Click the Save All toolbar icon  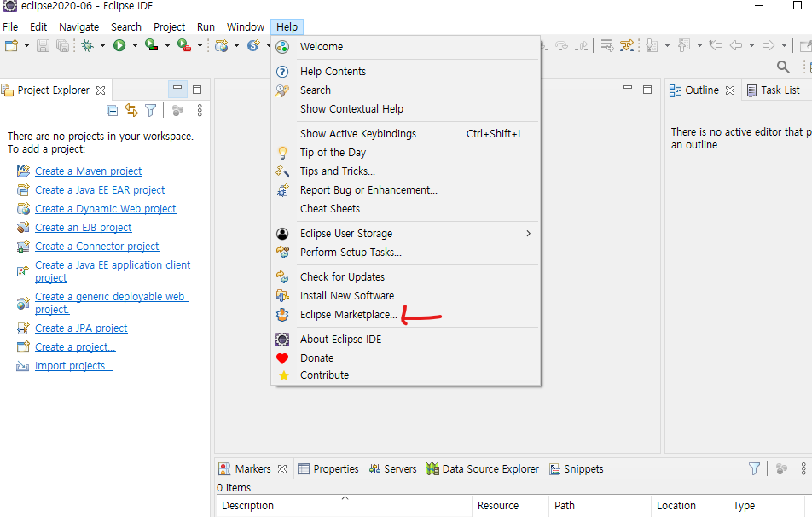(62, 45)
